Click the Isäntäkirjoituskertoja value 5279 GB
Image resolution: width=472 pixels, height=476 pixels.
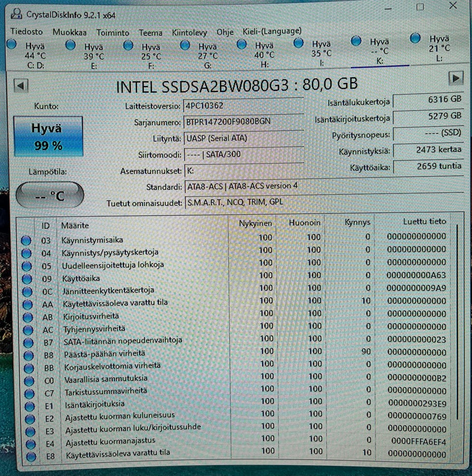tap(428, 116)
